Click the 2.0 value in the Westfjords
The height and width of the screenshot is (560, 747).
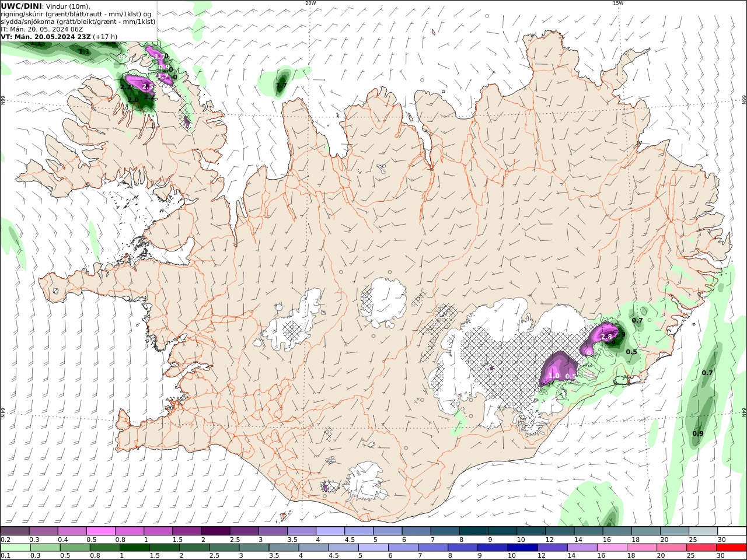click(133, 100)
